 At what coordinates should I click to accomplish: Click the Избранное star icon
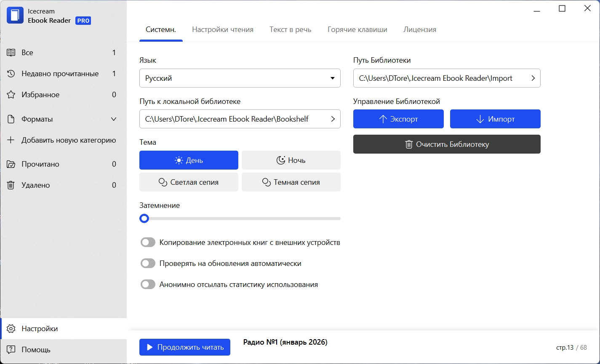click(x=11, y=95)
